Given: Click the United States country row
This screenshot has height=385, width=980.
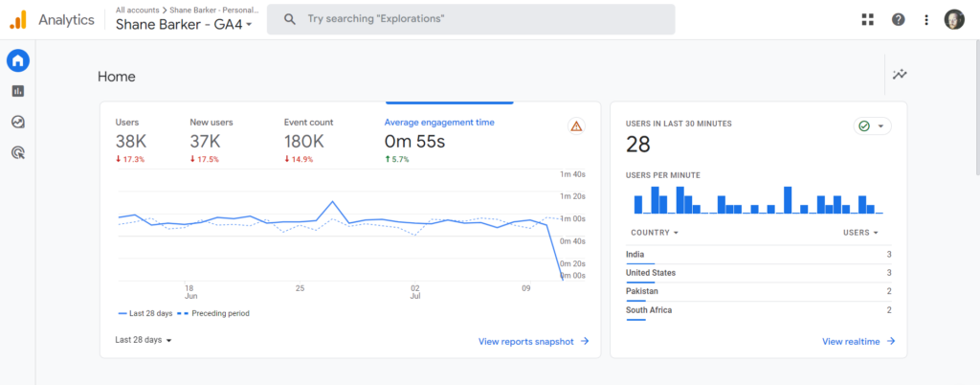Looking at the screenshot, I should 758,274.
